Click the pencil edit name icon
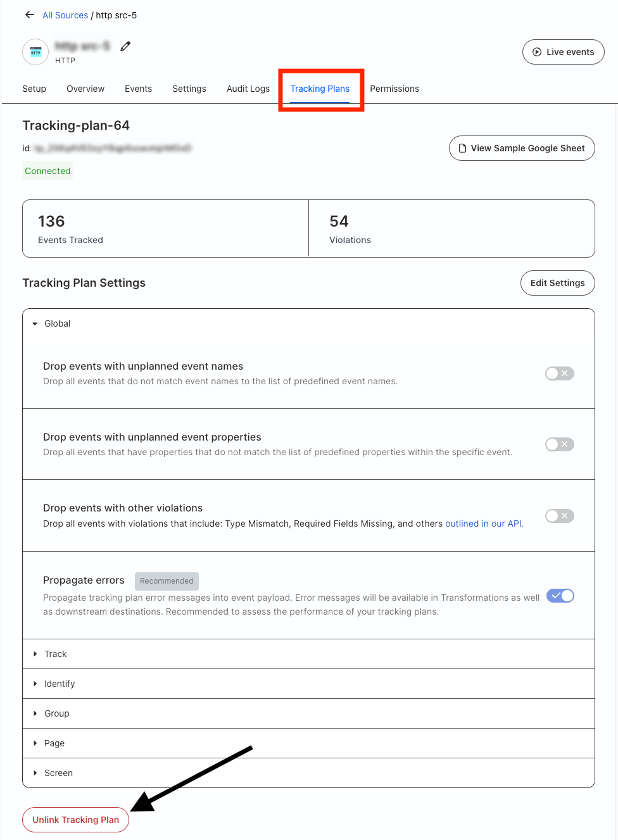This screenshot has width=618, height=840. point(125,46)
